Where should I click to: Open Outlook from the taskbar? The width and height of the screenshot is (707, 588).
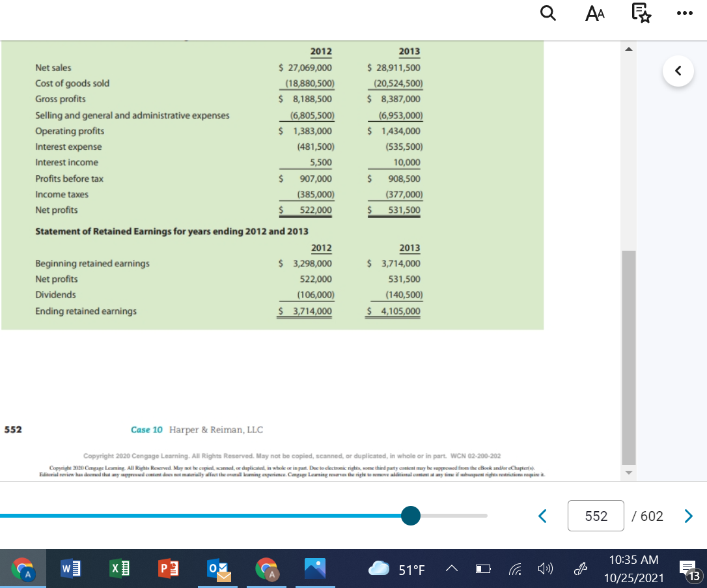(x=217, y=568)
